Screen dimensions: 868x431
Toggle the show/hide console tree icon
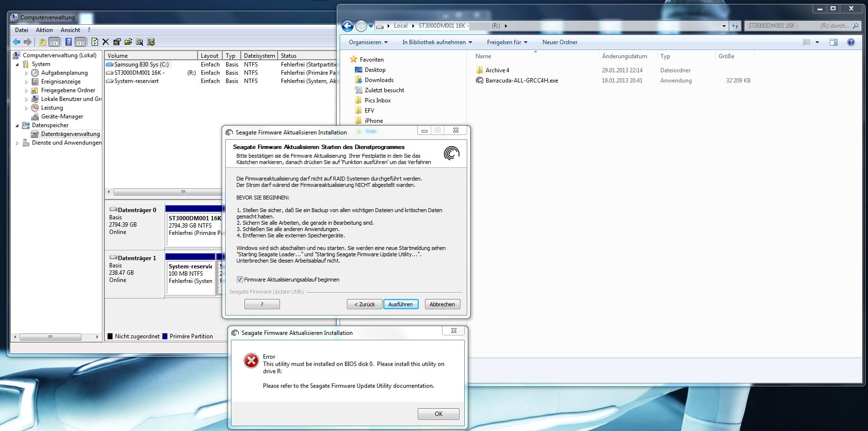click(x=54, y=42)
